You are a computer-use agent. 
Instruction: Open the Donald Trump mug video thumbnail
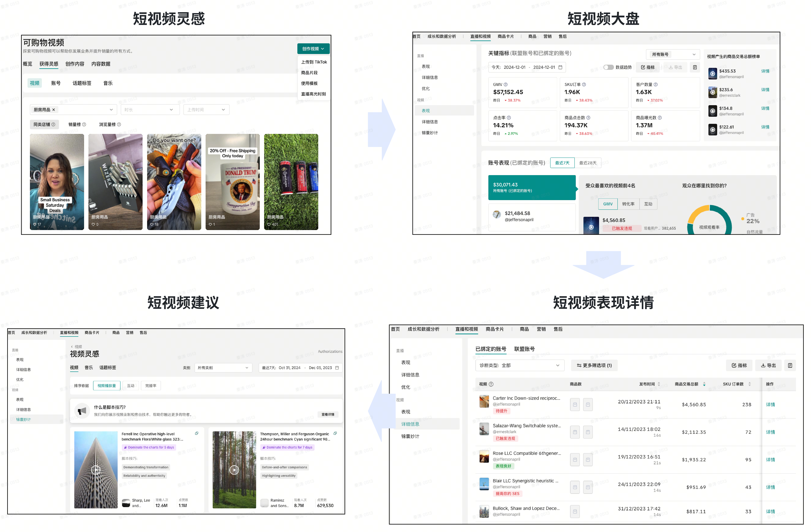click(232, 182)
